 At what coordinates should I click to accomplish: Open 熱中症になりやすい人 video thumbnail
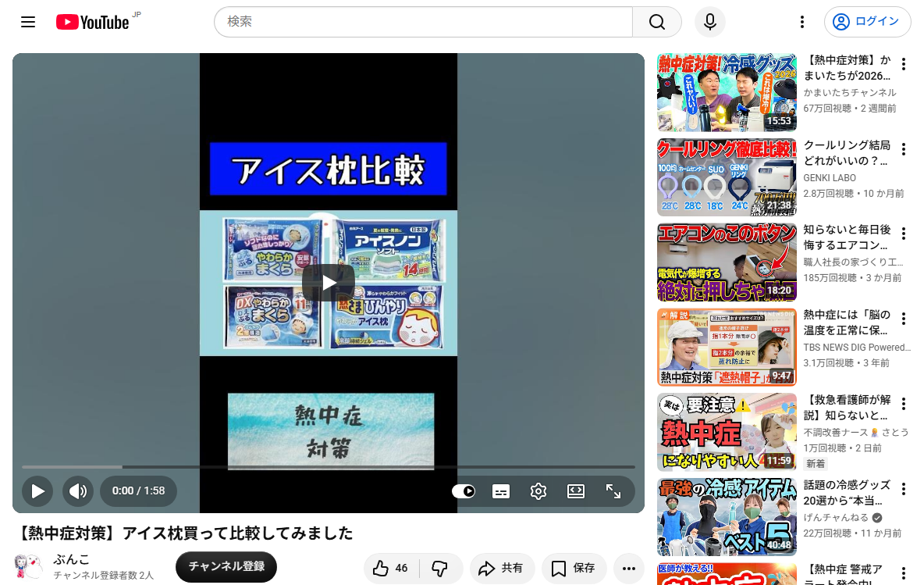point(727,432)
